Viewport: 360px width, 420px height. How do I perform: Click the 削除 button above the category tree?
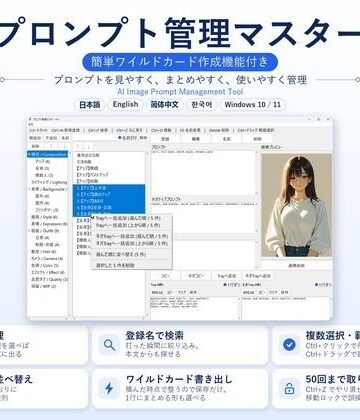tap(35, 146)
